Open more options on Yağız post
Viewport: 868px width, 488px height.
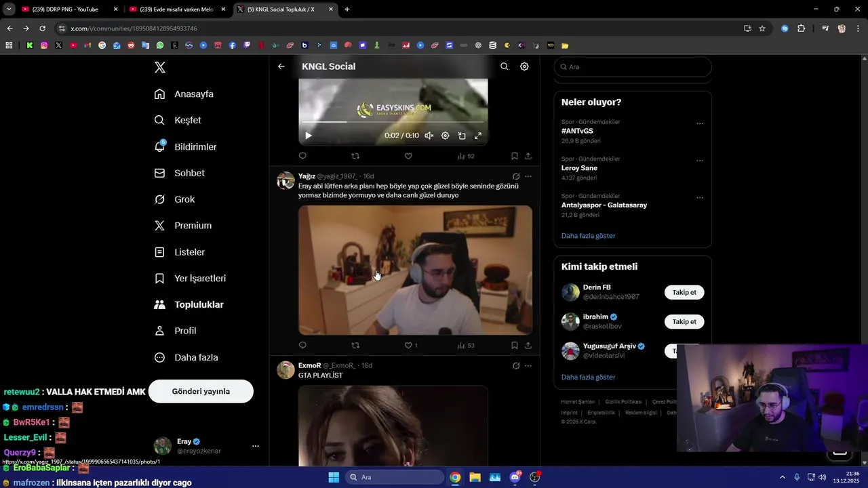click(528, 176)
